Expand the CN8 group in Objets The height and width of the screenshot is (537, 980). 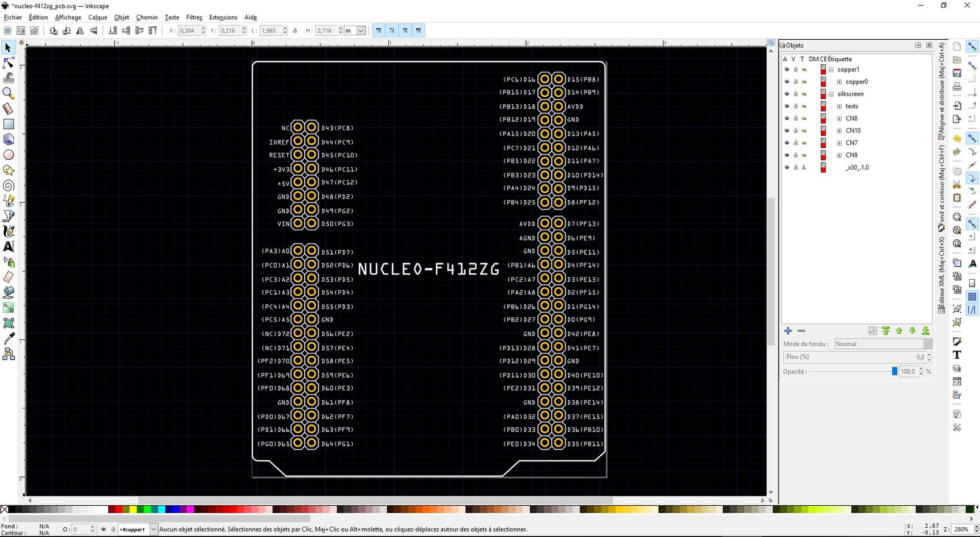coord(839,119)
